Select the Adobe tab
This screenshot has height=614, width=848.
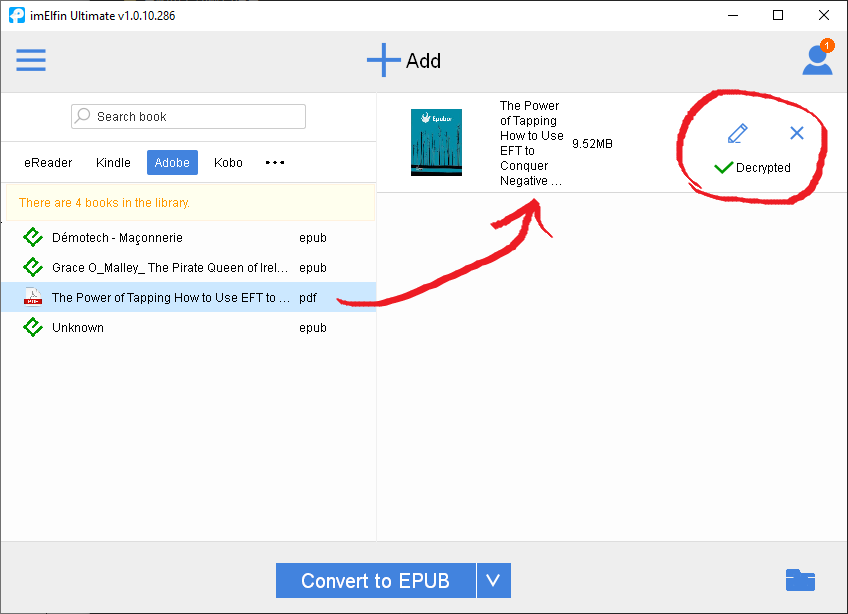click(172, 162)
